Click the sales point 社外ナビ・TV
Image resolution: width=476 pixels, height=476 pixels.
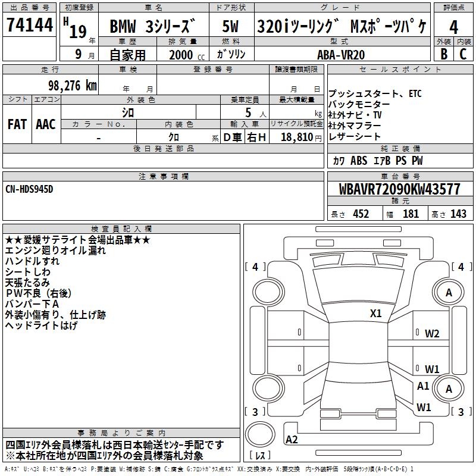tap(355, 115)
